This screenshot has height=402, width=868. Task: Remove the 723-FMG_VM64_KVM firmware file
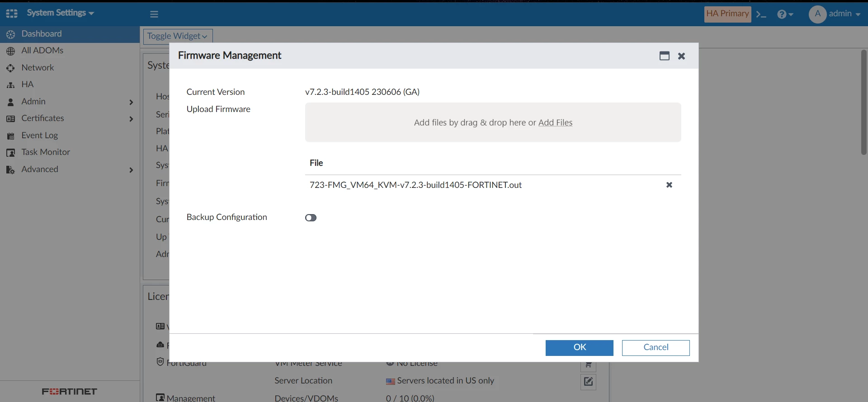(x=669, y=185)
